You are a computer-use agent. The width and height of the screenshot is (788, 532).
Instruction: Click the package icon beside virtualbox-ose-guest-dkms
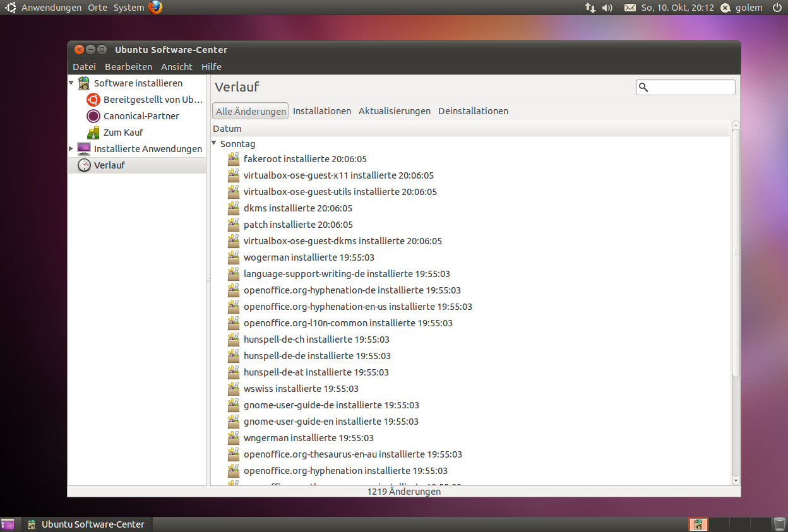(x=234, y=240)
